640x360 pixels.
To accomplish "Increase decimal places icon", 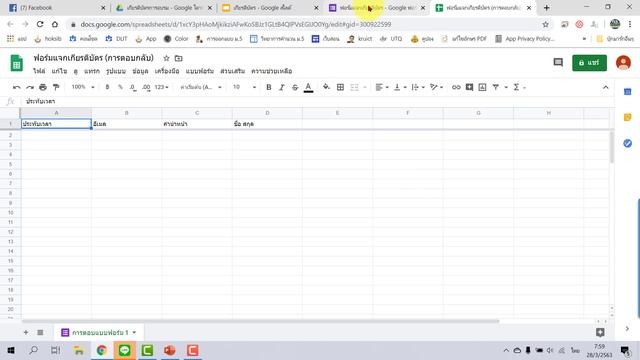I will (147, 87).
